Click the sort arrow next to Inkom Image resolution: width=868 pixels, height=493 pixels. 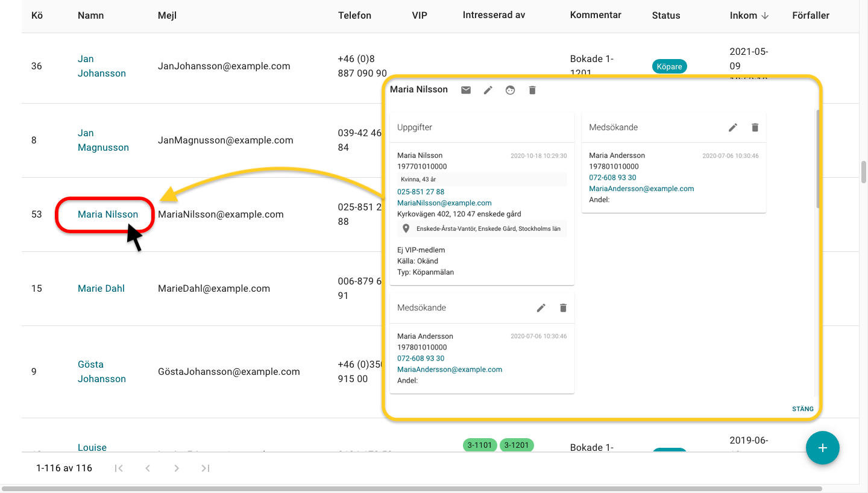(765, 16)
